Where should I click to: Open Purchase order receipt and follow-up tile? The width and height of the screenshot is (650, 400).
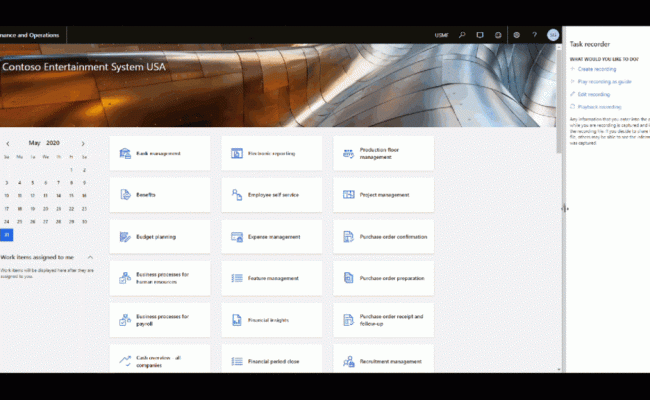[x=383, y=320]
